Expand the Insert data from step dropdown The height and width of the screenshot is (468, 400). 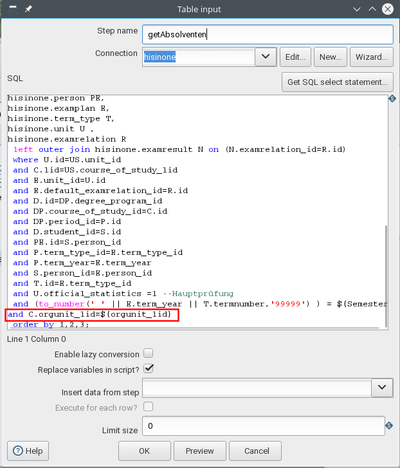(x=382, y=387)
